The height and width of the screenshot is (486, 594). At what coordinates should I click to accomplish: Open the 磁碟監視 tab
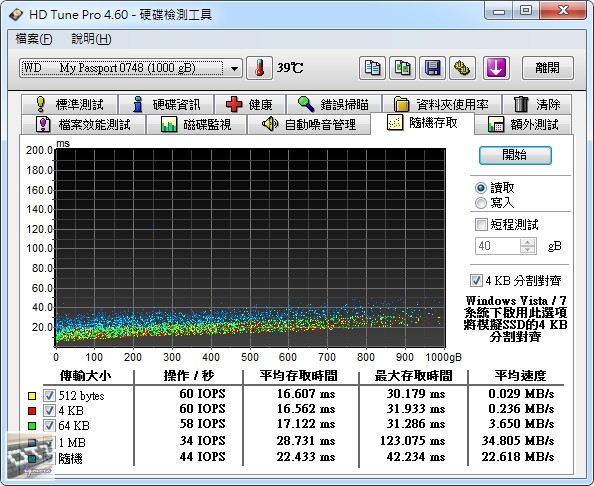click(196, 124)
